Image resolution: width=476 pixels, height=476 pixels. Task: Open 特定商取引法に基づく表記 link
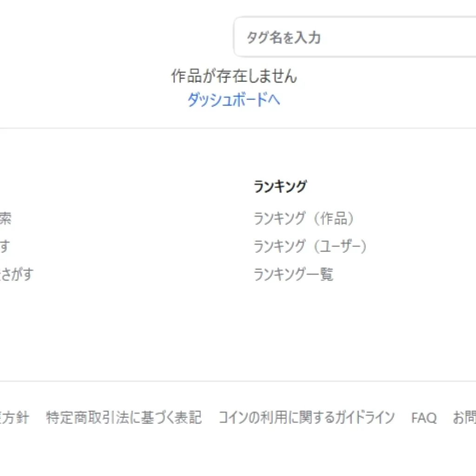[x=124, y=417]
